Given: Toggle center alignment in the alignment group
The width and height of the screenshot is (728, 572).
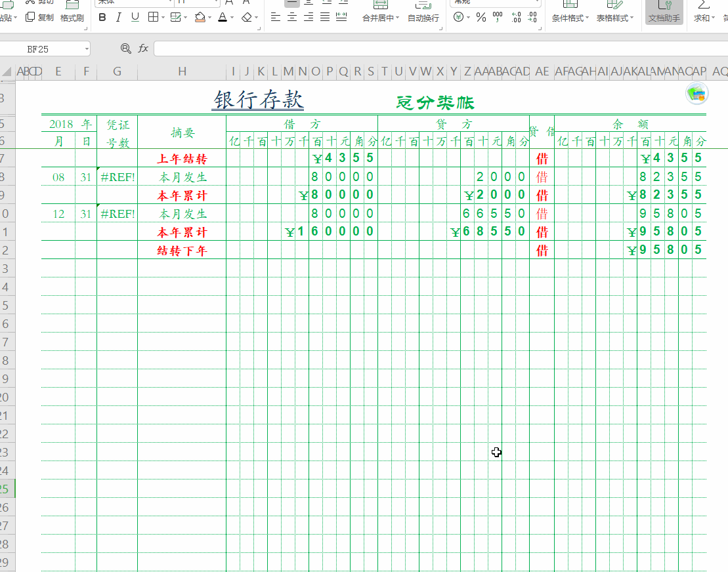Looking at the screenshot, I should point(292,18).
